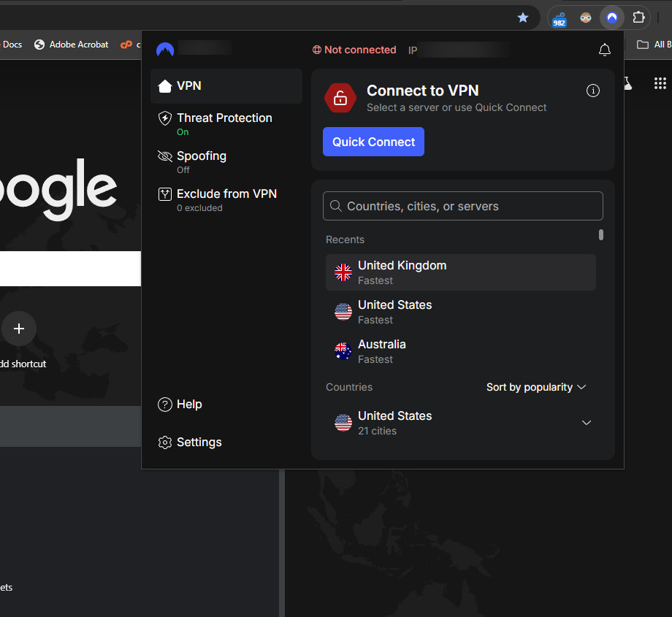Open the Help question mark icon
672x617 pixels.
click(x=165, y=404)
